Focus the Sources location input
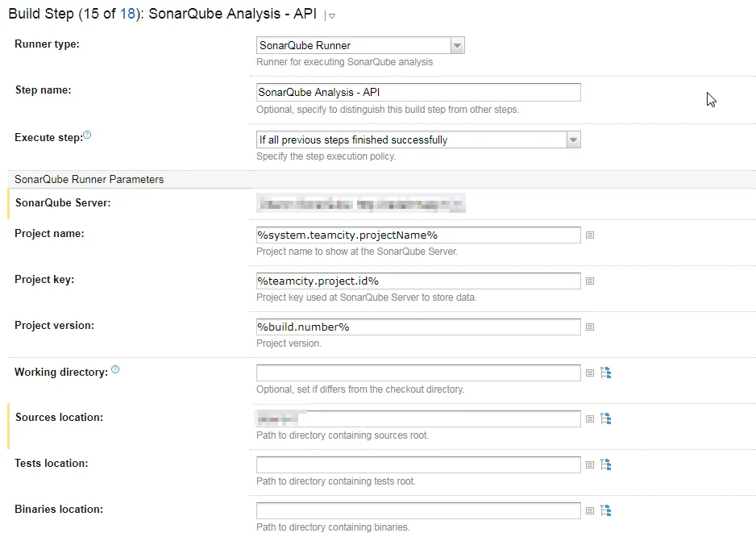Viewport: 756px width, 533px height. click(418, 418)
